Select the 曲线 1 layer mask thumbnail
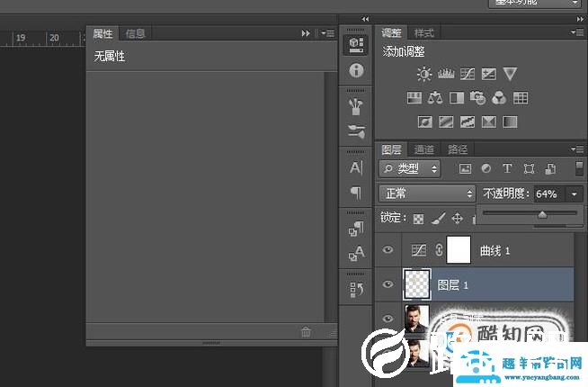This screenshot has height=387, width=588. 459,250
